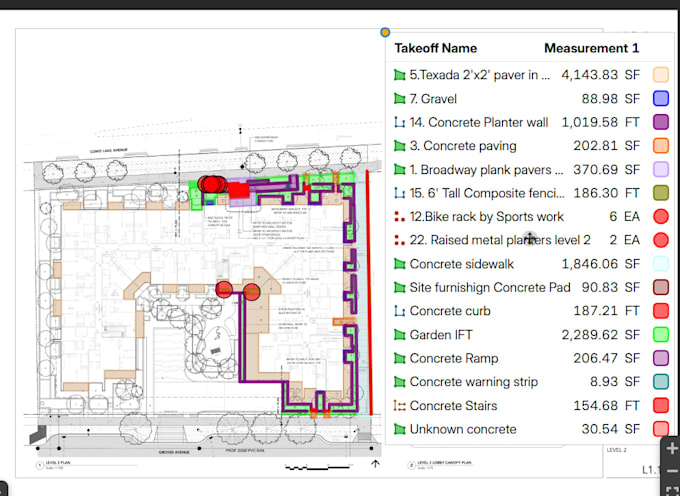Viewport: 680px width, 496px height.
Task: Select the 'Concrete Stairs' takeoff name
Action: pyautogui.click(x=453, y=406)
